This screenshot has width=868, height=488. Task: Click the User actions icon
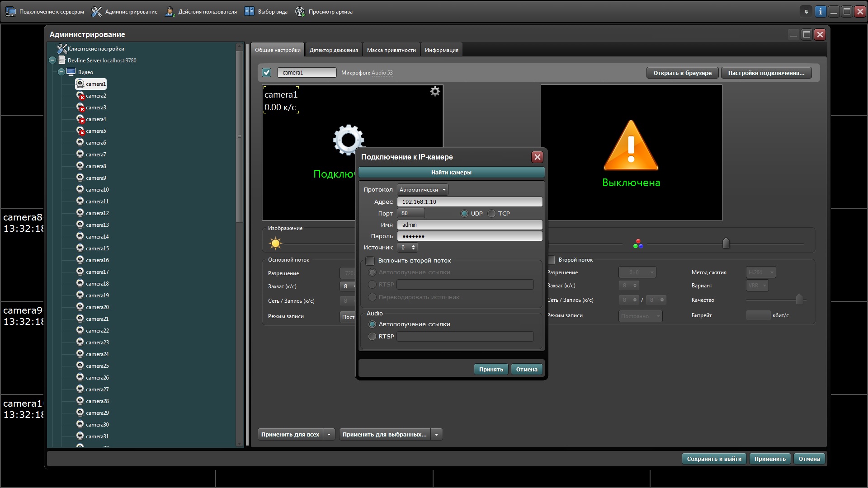pos(170,12)
